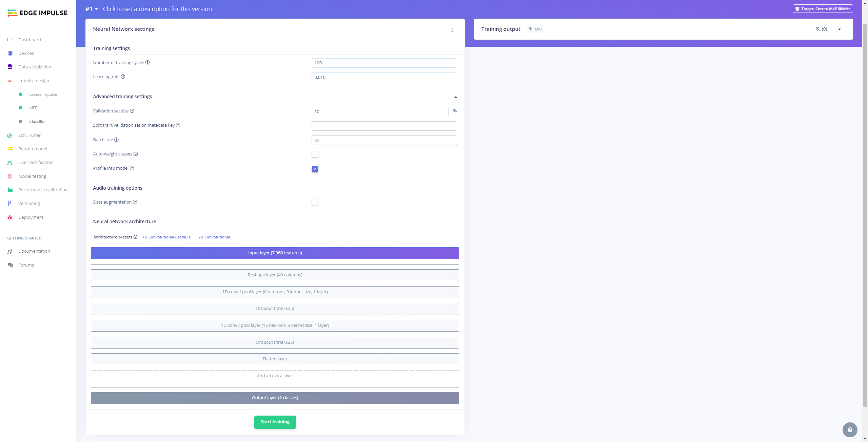
Task: Edit 1D conv layer with 16 neurons
Action: [275, 325]
